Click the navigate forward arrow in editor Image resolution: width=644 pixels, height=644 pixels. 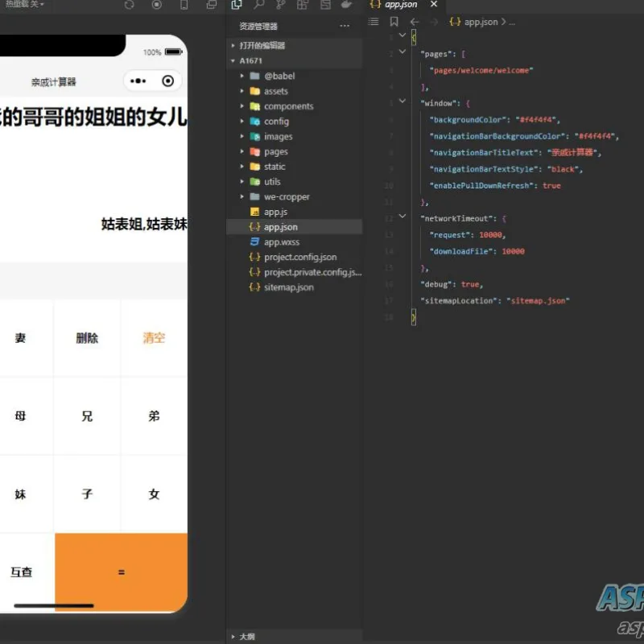pyautogui.click(x=434, y=23)
